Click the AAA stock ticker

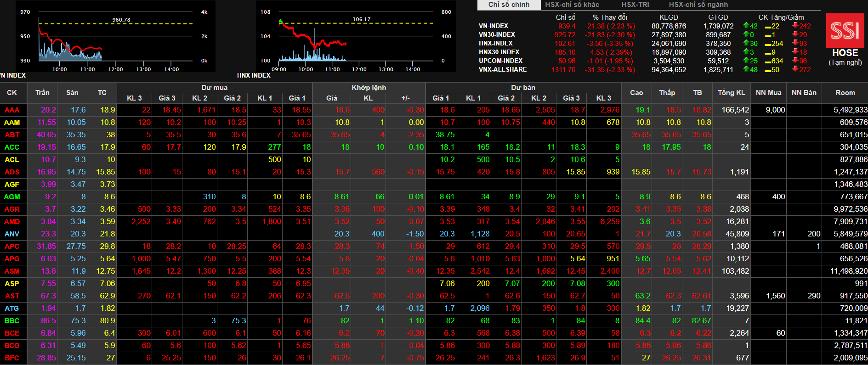pyautogui.click(x=12, y=110)
